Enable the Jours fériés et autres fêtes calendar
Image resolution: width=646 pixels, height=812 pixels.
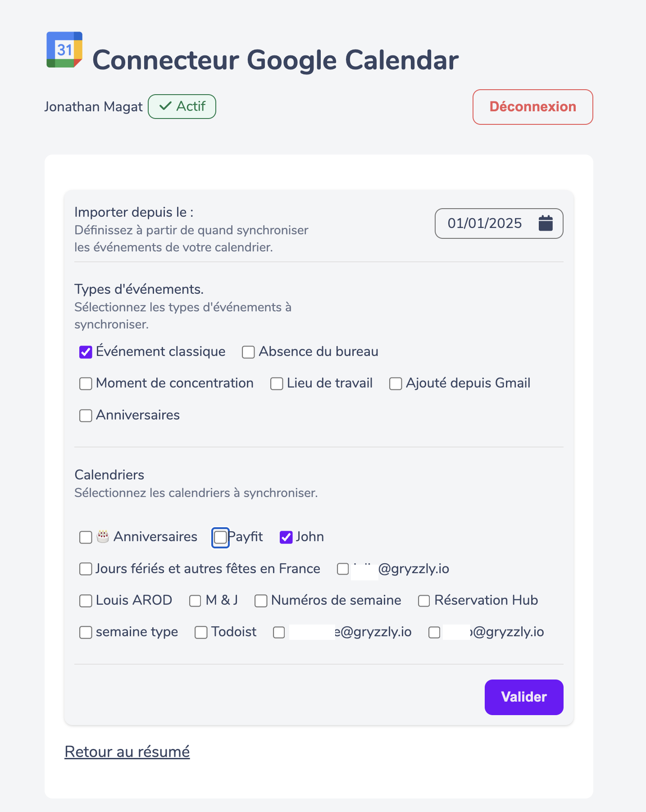pyautogui.click(x=86, y=569)
